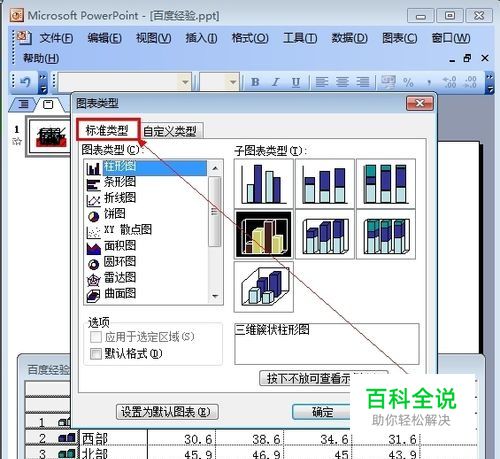
Task: Select clustered column sub-chart type
Action: point(264,184)
